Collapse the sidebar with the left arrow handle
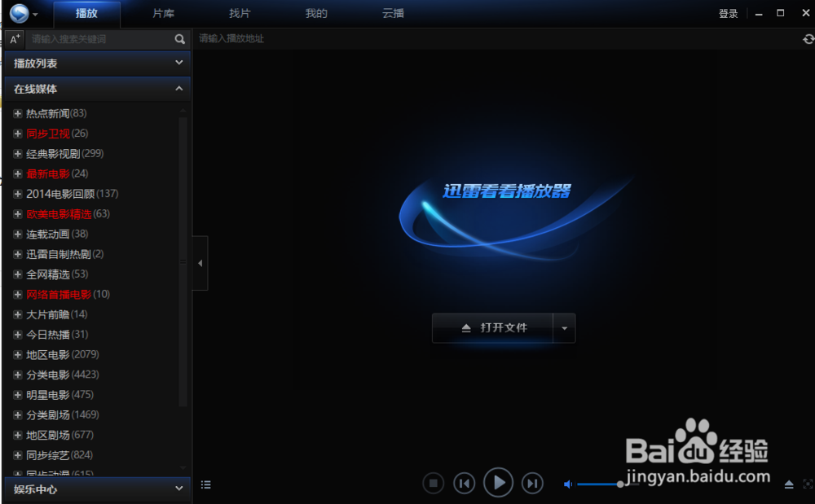This screenshot has height=504, width=815. (200, 263)
